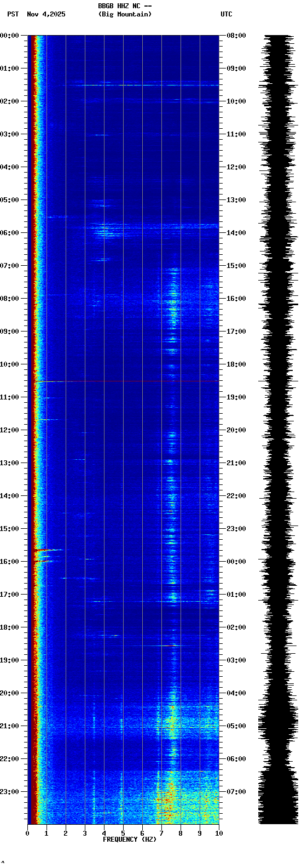Click the UTC '01:00' time label
This screenshot has height=868, width=302.
[x=236, y=595]
